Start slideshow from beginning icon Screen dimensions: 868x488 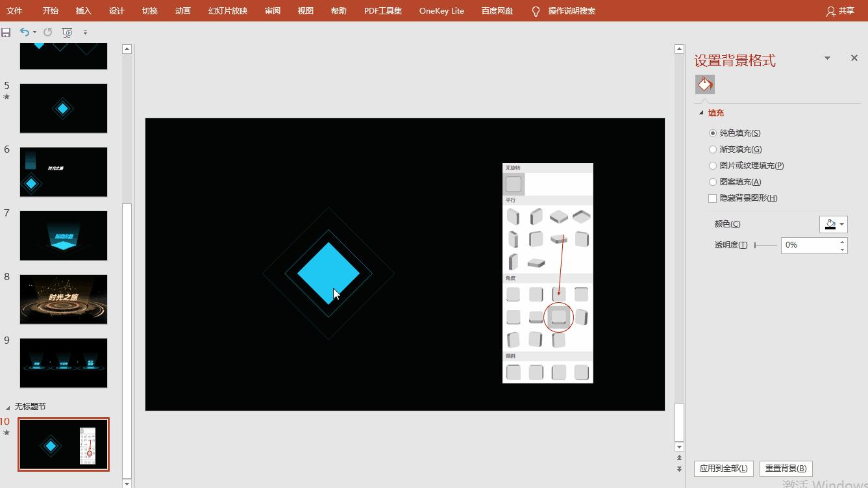coord(67,32)
